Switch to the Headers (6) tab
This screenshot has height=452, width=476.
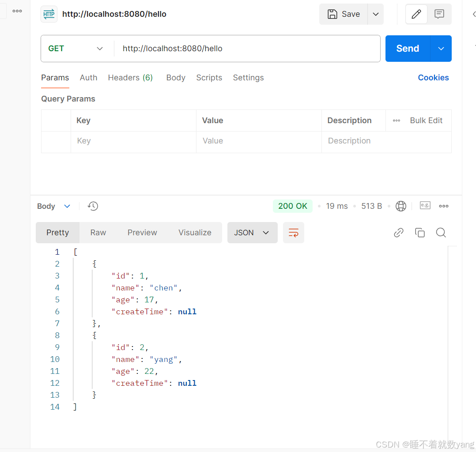pyautogui.click(x=130, y=77)
